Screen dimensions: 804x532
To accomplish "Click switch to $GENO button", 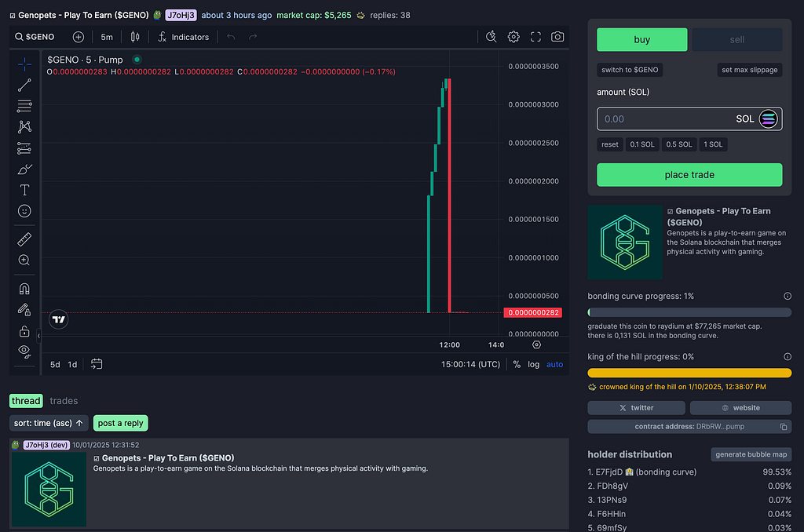I will click(630, 70).
